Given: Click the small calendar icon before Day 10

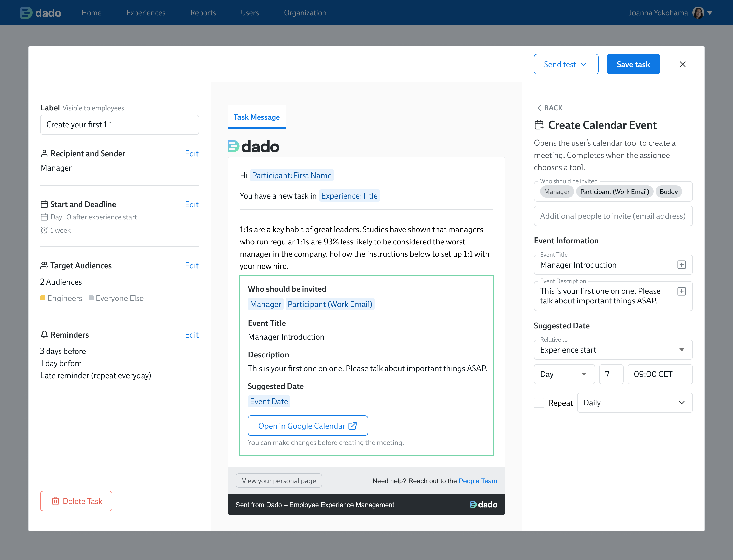Looking at the screenshot, I should coord(44,217).
